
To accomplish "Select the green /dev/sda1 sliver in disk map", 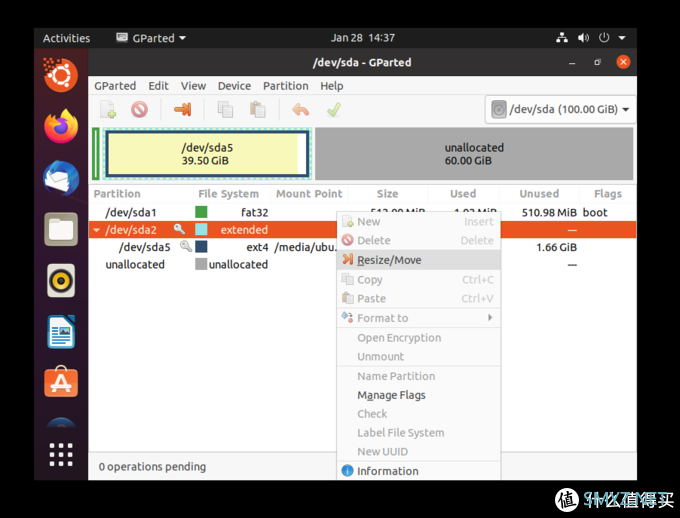I will point(96,154).
